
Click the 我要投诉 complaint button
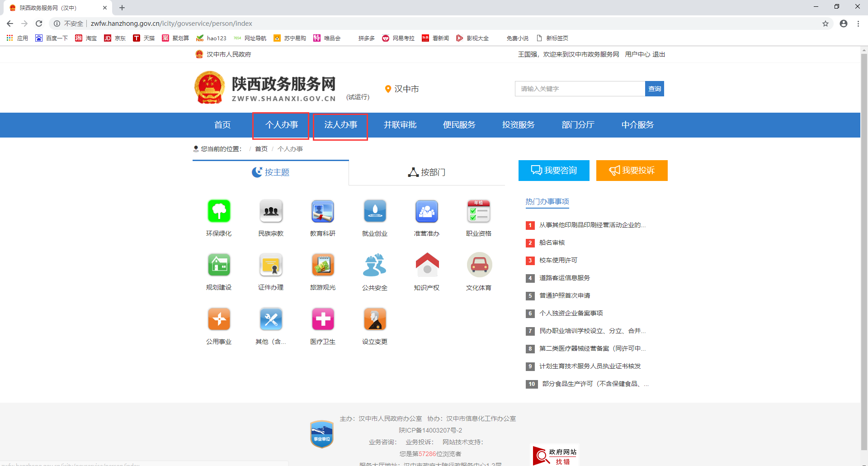[x=632, y=171]
